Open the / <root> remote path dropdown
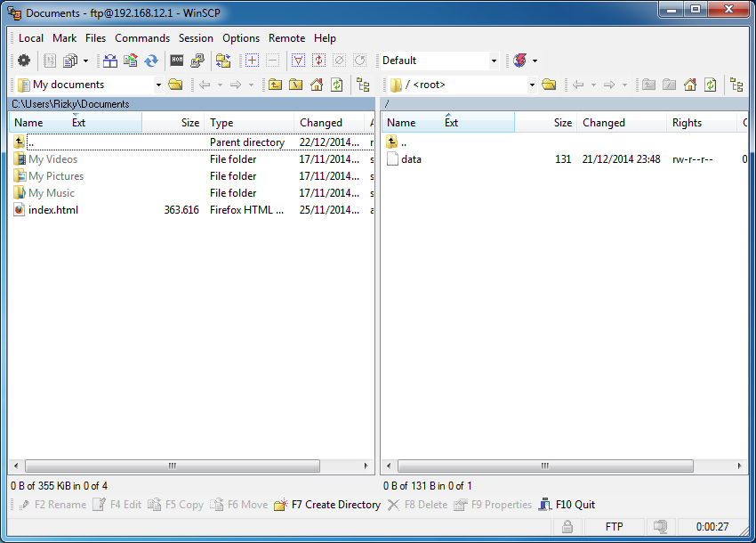Viewport: 756px width, 543px height. [x=532, y=85]
